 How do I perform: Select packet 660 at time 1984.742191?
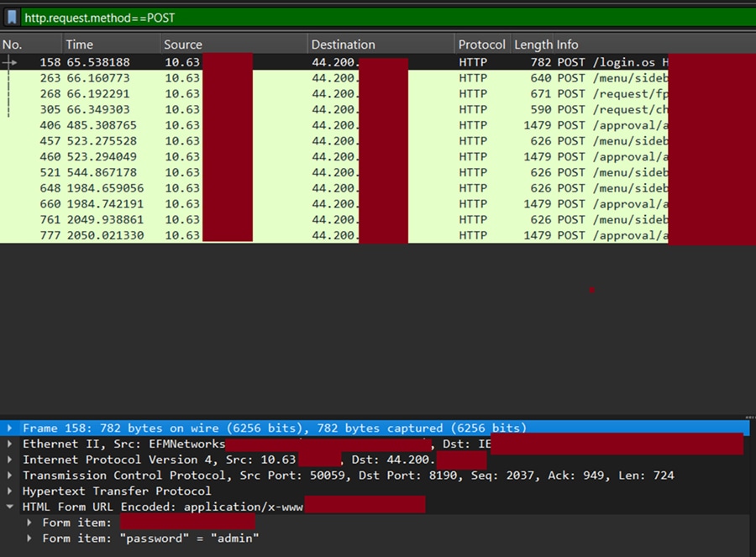click(x=378, y=204)
